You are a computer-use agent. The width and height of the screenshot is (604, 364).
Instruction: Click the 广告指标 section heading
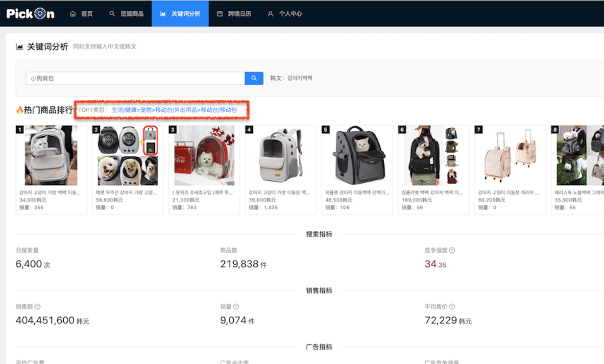[319, 347]
